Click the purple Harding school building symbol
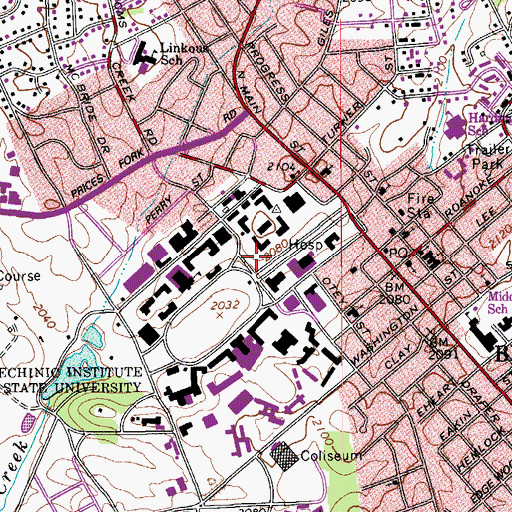This screenshot has height=512, width=512. tap(455, 127)
